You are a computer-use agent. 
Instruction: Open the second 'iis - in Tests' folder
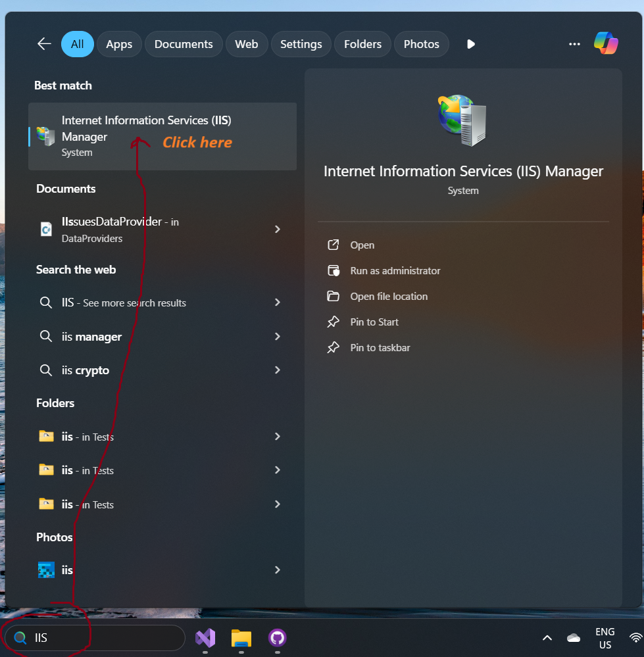[162, 470]
